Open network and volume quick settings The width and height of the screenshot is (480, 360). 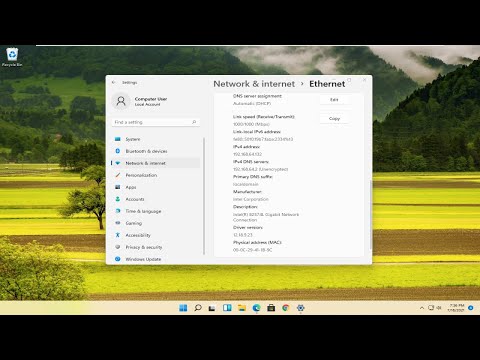click(435, 308)
